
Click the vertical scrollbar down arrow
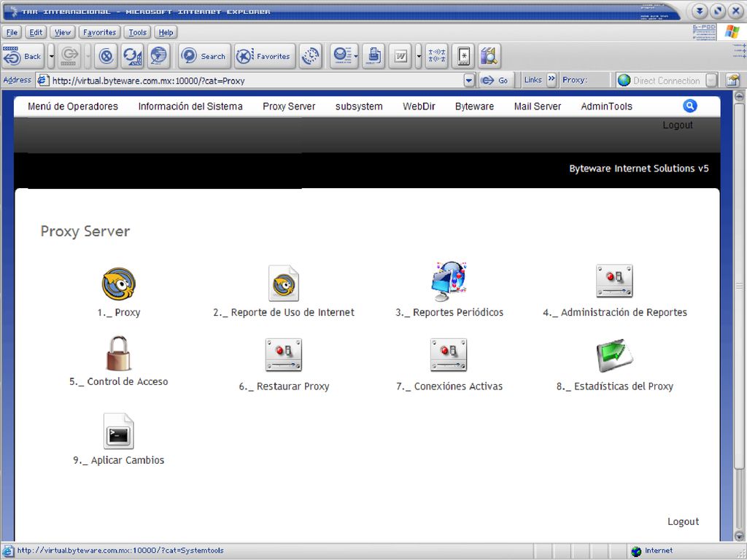(739, 536)
